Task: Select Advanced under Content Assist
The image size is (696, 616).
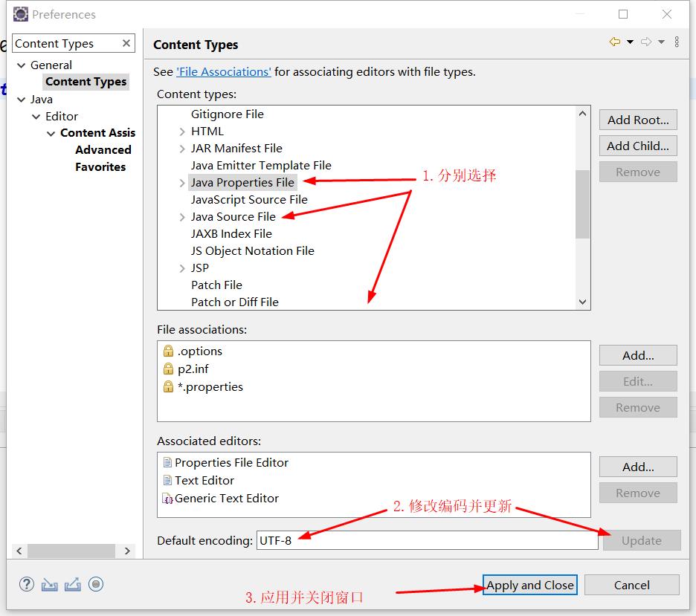Action: coord(103,150)
